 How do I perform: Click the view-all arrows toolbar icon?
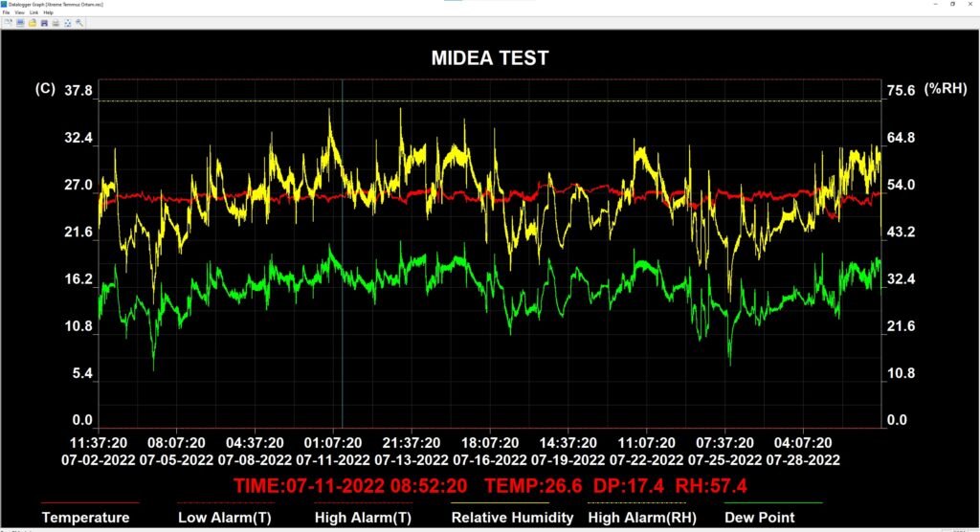click(x=68, y=23)
